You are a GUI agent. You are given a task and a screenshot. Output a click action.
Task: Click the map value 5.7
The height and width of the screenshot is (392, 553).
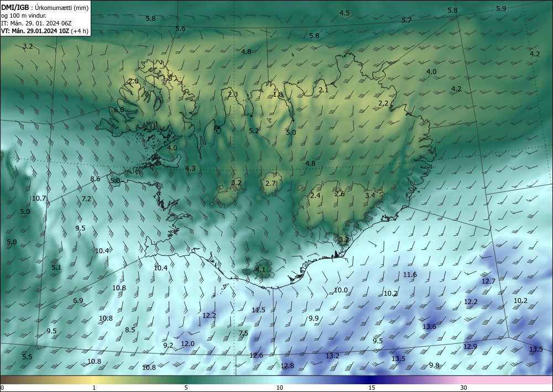406,20
